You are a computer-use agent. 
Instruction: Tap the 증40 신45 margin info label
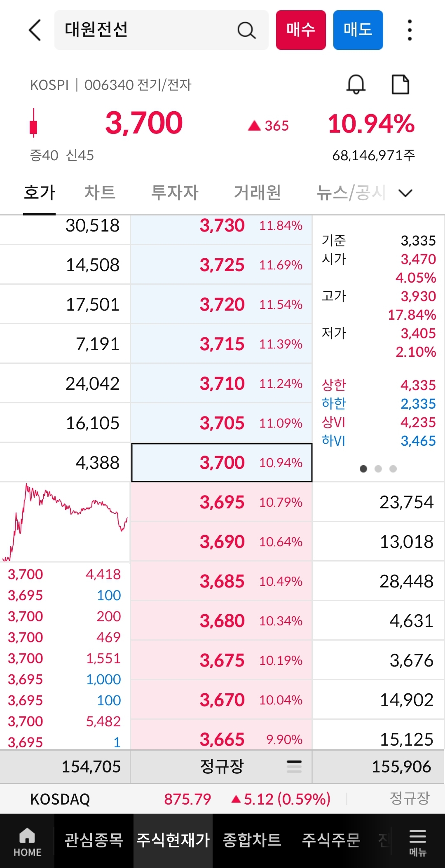(62, 155)
